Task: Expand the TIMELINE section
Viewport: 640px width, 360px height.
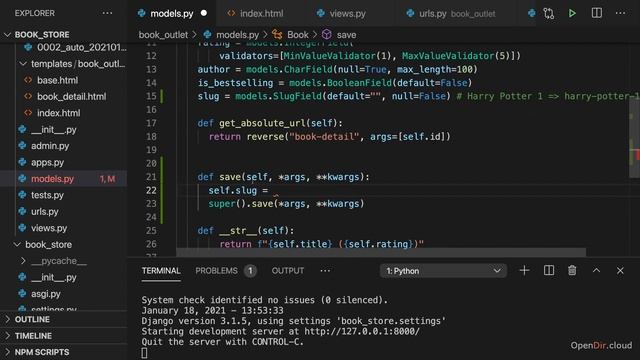Action: [7, 336]
